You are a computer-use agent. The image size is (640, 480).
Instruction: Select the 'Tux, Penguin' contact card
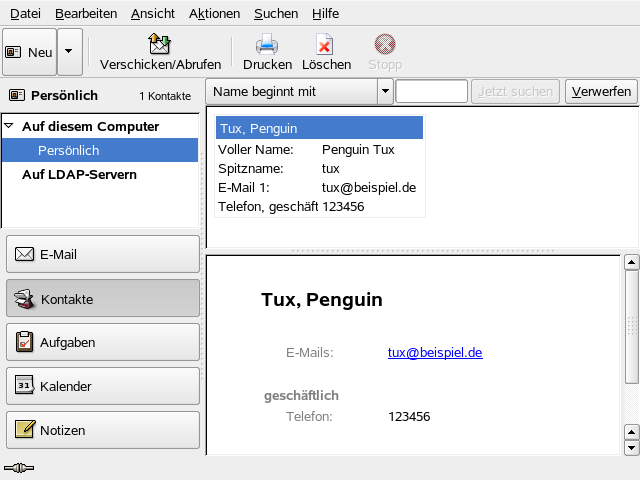pyautogui.click(x=319, y=128)
